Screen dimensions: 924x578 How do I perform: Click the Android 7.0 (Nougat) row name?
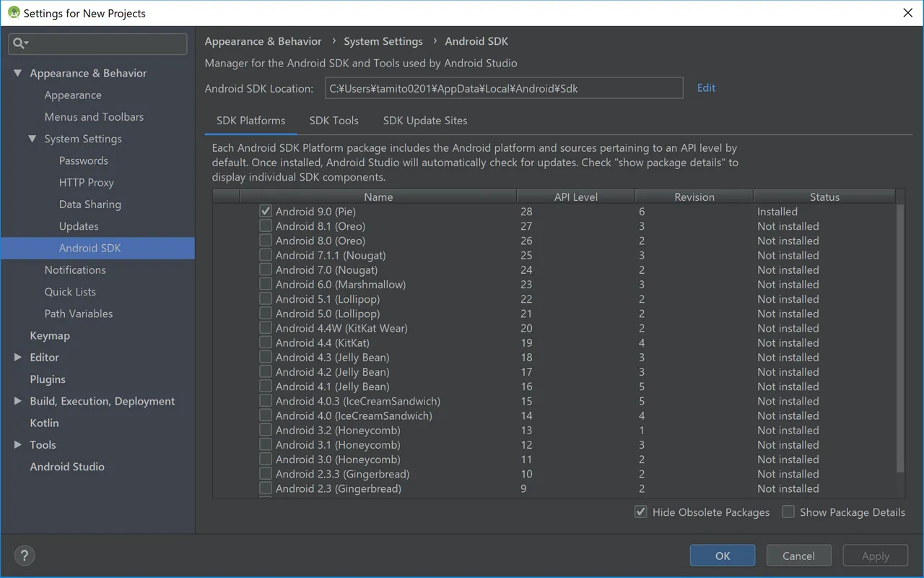click(326, 270)
